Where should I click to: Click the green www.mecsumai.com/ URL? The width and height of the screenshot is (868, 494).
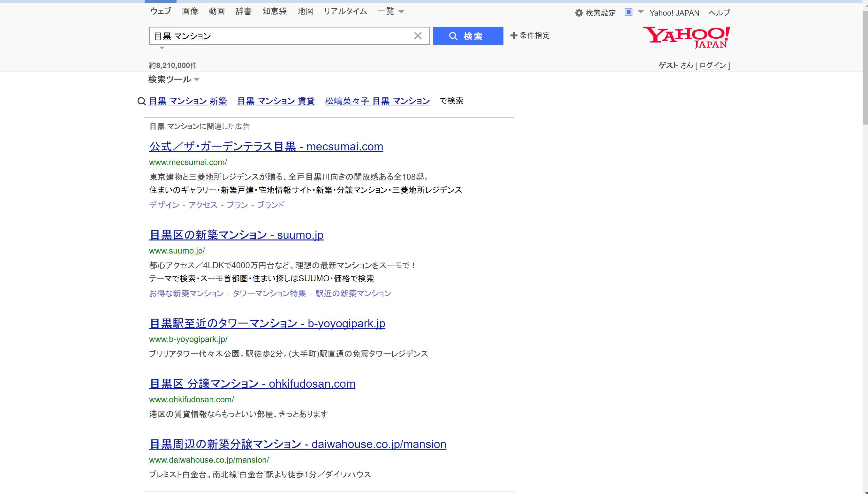pos(188,162)
